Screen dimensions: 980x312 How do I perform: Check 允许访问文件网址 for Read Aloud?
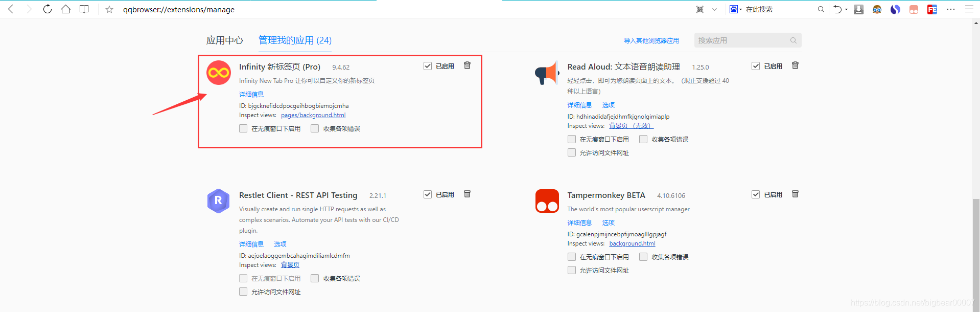[572, 152]
